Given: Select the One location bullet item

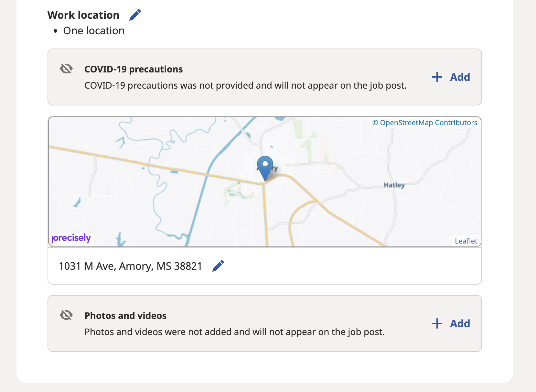Looking at the screenshot, I should (94, 30).
